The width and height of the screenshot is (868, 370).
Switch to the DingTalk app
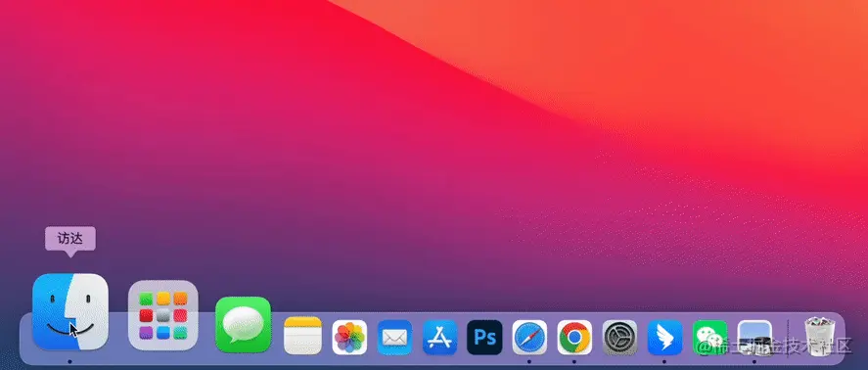664,338
